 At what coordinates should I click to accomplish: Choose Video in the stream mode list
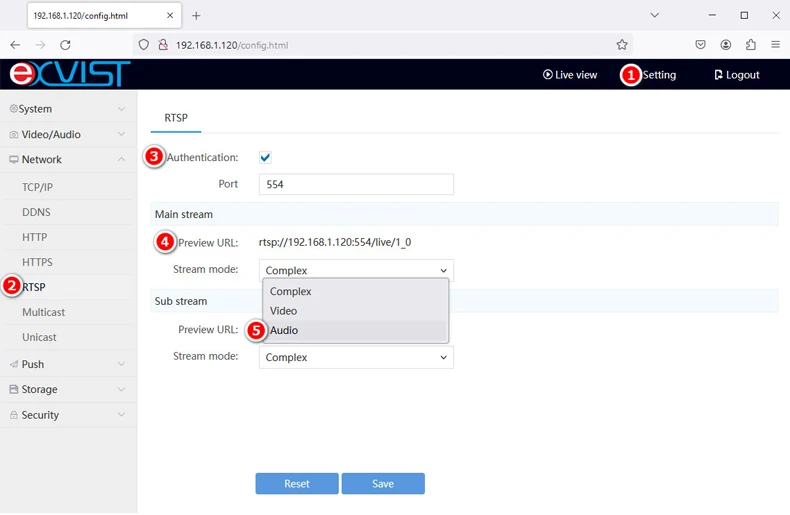[x=283, y=311]
